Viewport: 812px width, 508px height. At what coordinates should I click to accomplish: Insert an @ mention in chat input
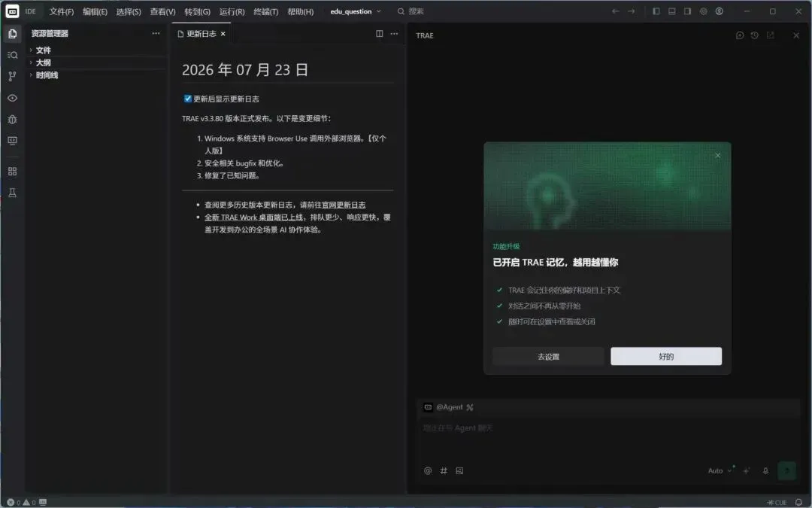pyautogui.click(x=428, y=470)
